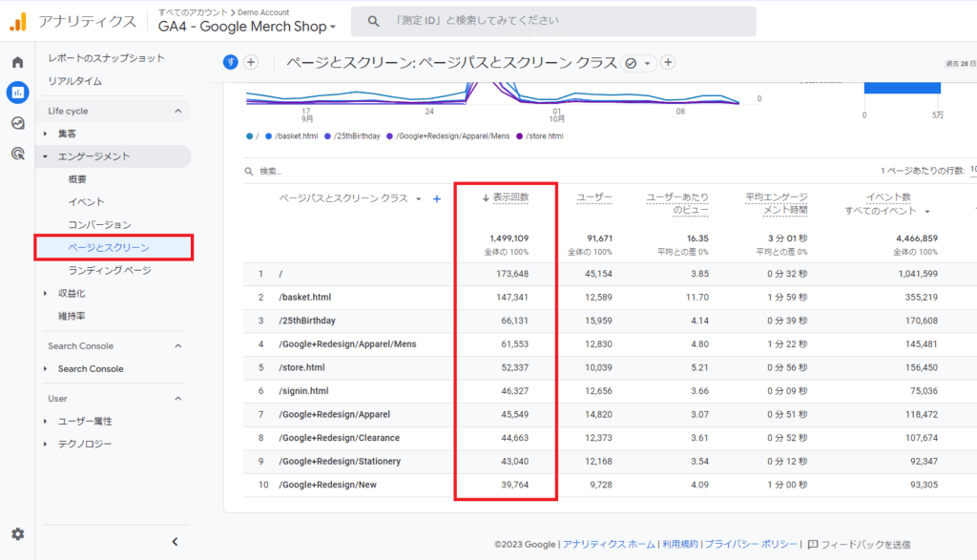Click /basket.html row in table
Screen dimensions: 977x560
click(x=610, y=297)
